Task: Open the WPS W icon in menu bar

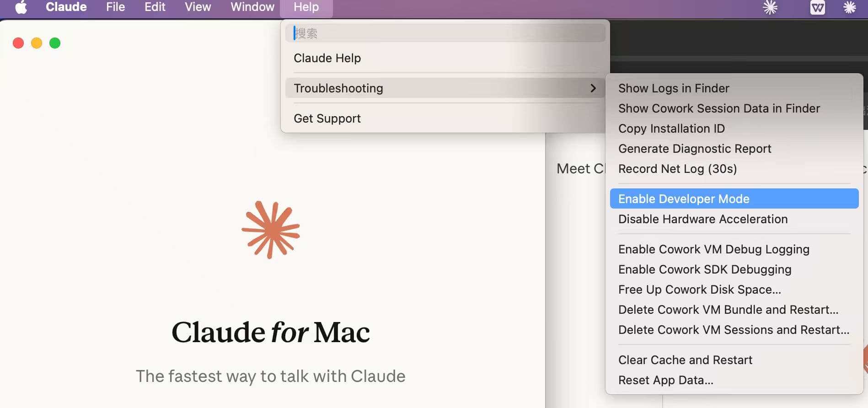Action: pos(817,7)
